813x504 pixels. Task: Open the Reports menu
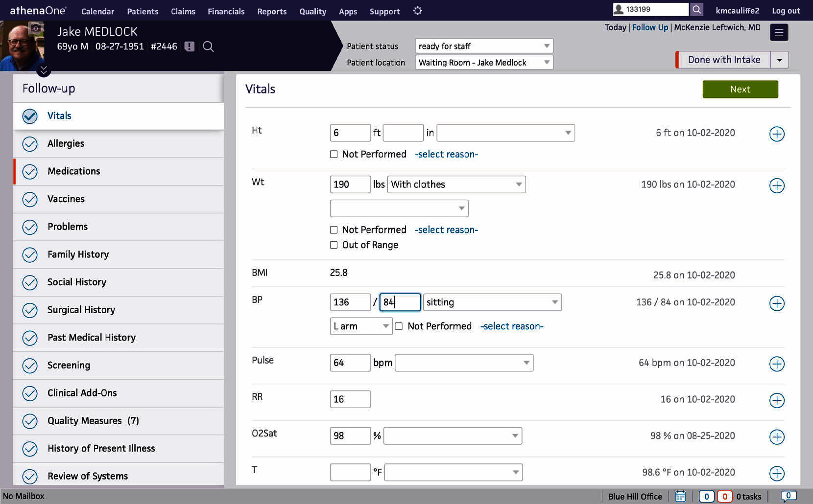pyautogui.click(x=272, y=11)
